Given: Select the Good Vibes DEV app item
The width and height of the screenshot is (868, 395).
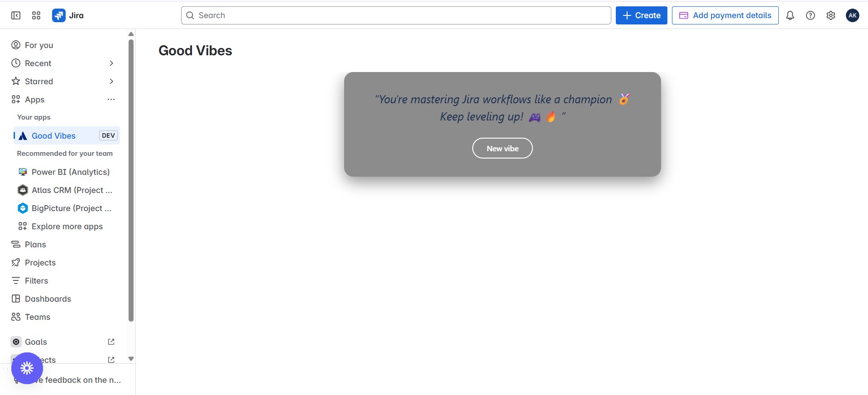Looking at the screenshot, I should (67, 135).
